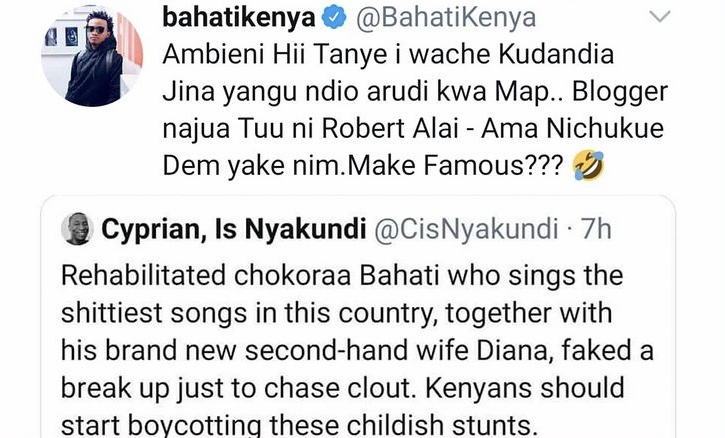Select the line starting 'Jina yangu ndio arudi'
Viewport: 725px width, 438px height.
tap(415, 92)
